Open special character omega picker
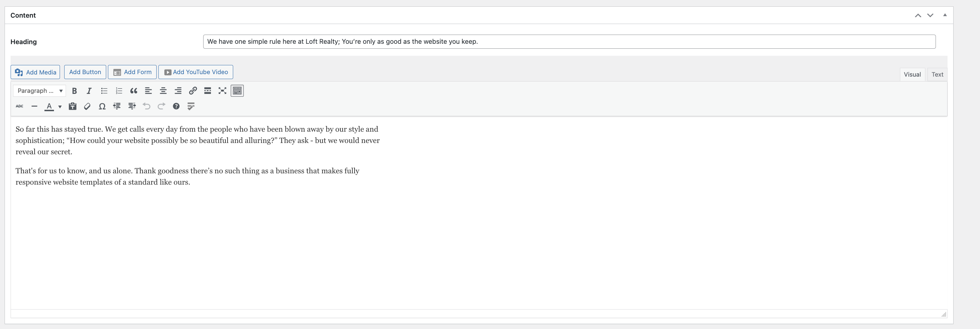The width and height of the screenshot is (980, 329). coord(102,106)
